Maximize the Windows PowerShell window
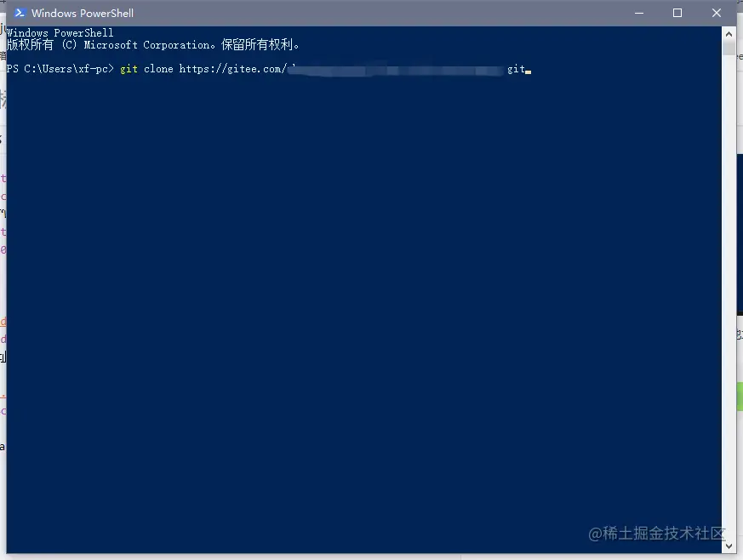This screenshot has height=560, width=743. coord(677,13)
